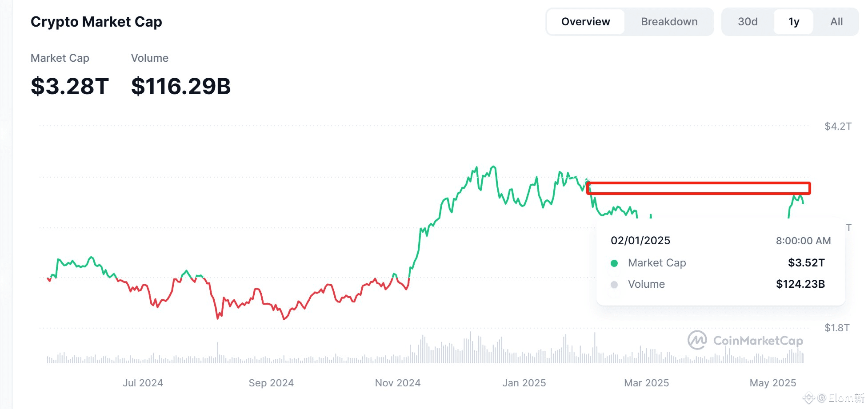Click the green Market Cap legend dot
This screenshot has height=409, width=868.
point(614,262)
